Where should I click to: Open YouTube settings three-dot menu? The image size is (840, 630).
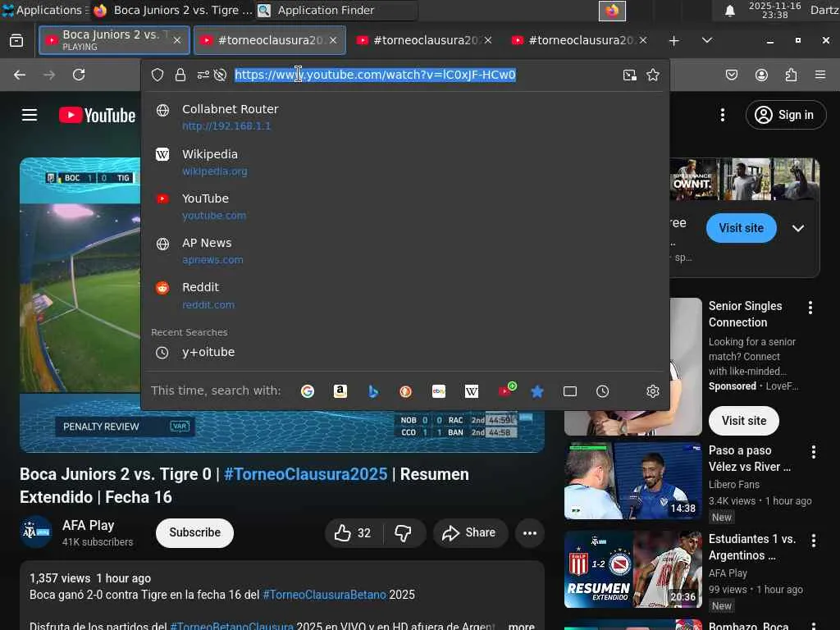pos(723,115)
